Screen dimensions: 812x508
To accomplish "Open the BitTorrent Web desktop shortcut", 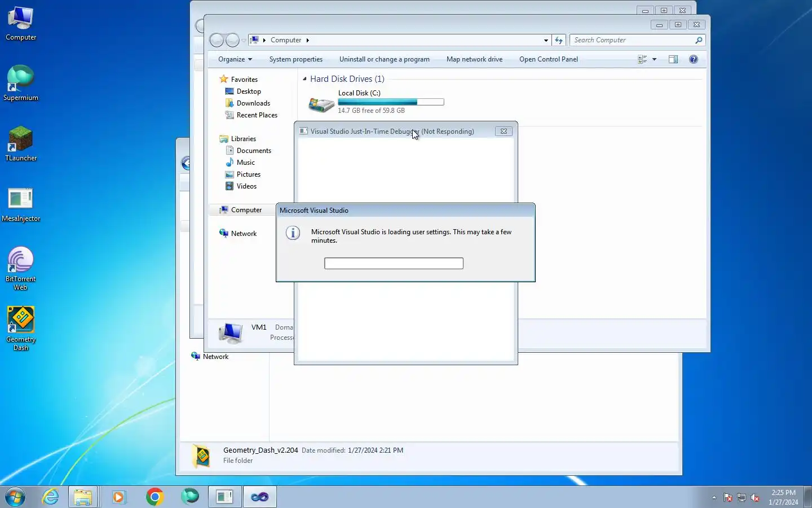I will point(21,269).
